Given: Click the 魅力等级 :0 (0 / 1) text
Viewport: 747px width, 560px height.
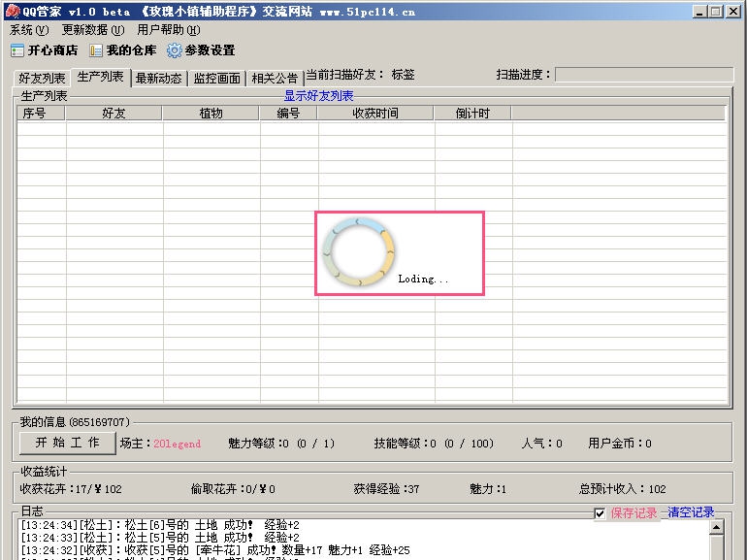Looking at the screenshot, I should [281, 444].
